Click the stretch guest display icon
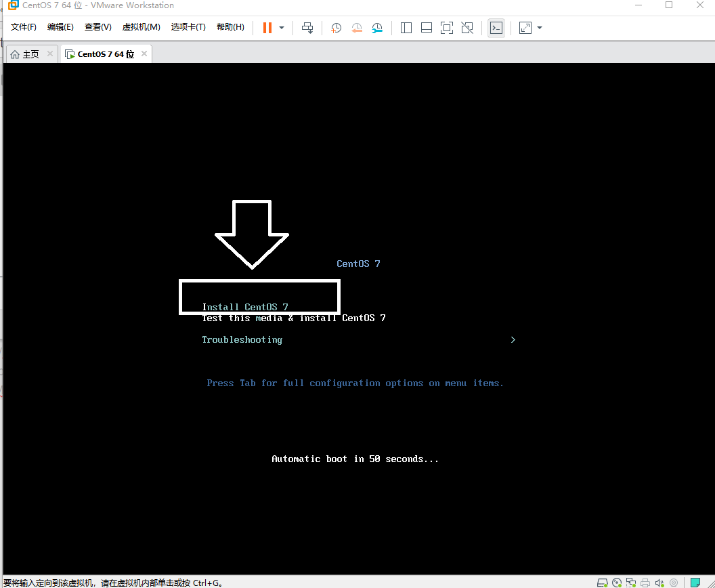 click(x=525, y=28)
